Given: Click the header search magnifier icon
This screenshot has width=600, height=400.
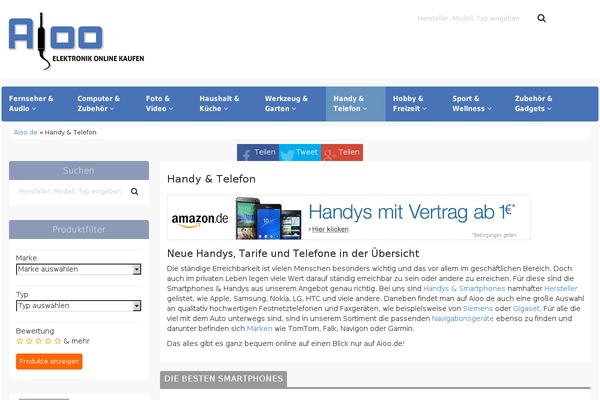Looking at the screenshot, I should (x=541, y=18).
